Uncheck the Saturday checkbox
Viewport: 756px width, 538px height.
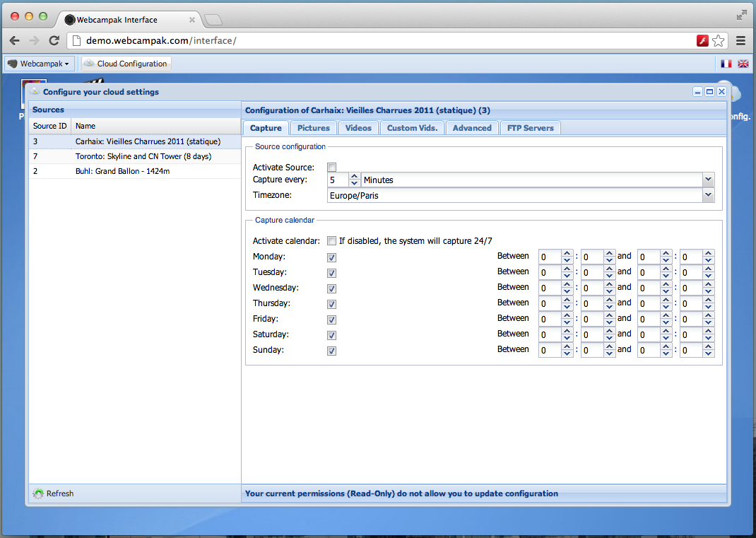pos(331,335)
